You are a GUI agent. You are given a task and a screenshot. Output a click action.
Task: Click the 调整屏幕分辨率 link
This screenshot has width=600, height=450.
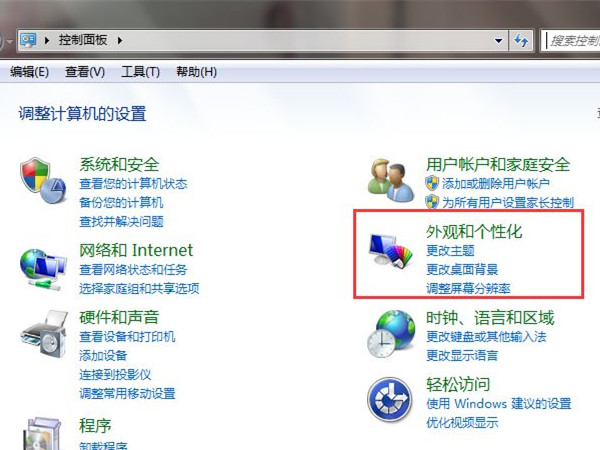point(468,288)
